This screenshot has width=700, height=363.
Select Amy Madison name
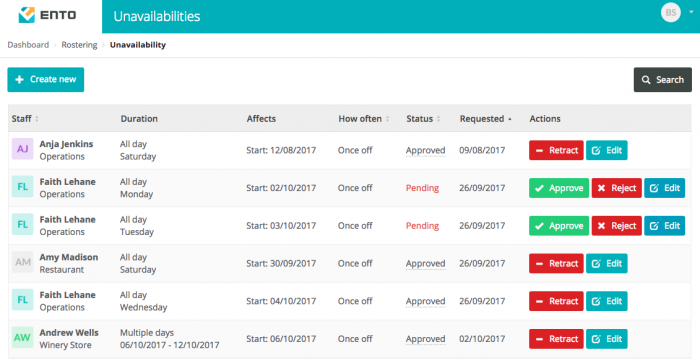click(69, 257)
